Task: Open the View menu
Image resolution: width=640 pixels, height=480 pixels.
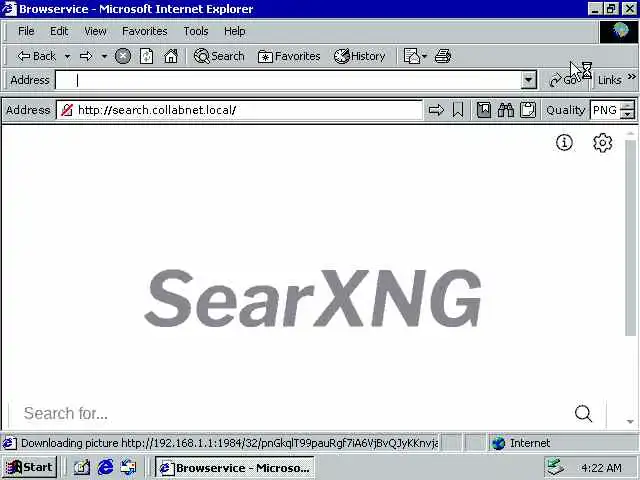Action: 96,31
